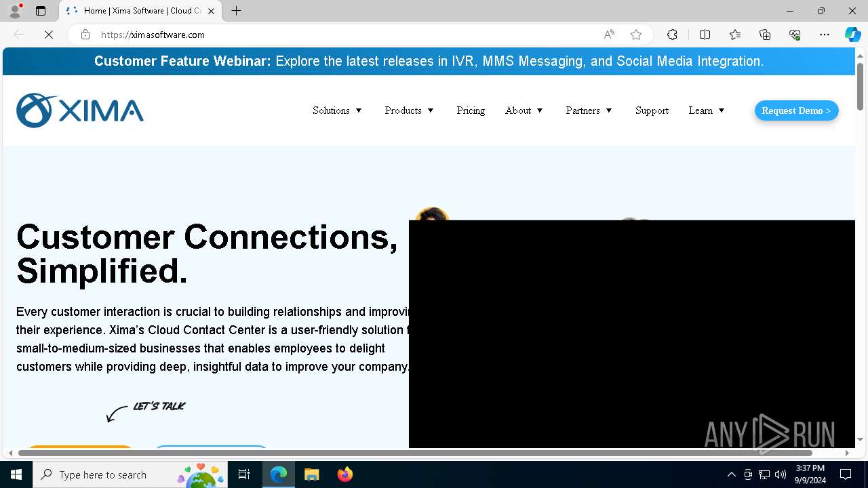Open the Pricing page
Screen dimensions: 868x488
tap(471, 110)
